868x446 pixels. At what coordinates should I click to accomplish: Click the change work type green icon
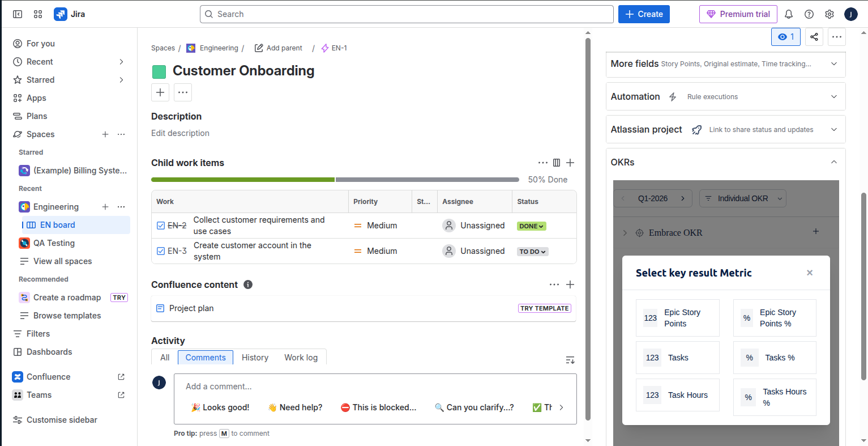pos(159,71)
